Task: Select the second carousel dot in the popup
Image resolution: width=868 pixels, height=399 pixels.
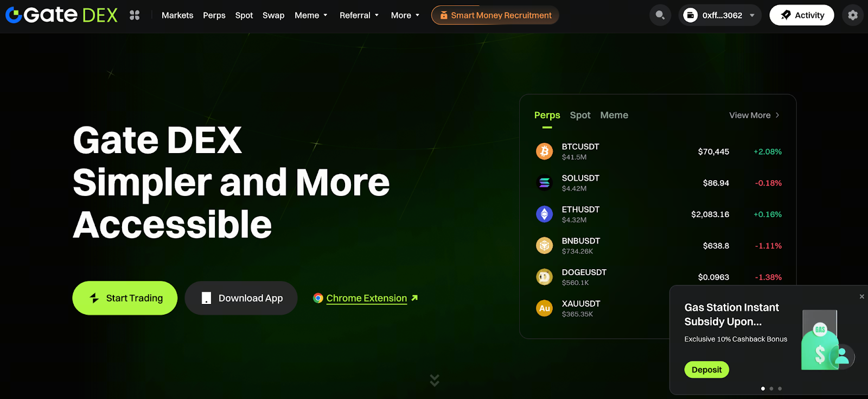Action: (x=771, y=389)
